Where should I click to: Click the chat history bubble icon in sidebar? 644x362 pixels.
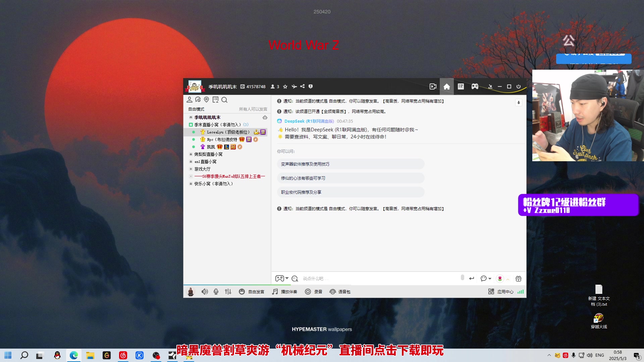pyautogui.click(x=198, y=100)
